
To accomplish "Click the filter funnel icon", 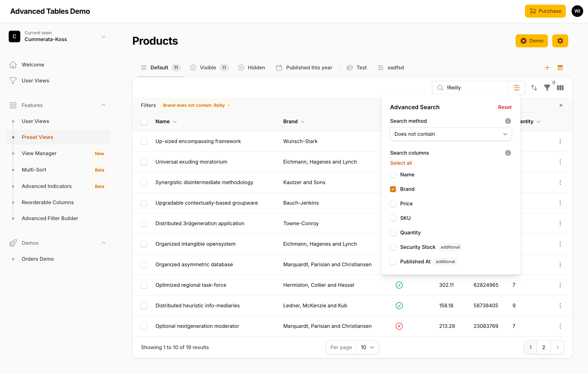I will coord(547,87).
